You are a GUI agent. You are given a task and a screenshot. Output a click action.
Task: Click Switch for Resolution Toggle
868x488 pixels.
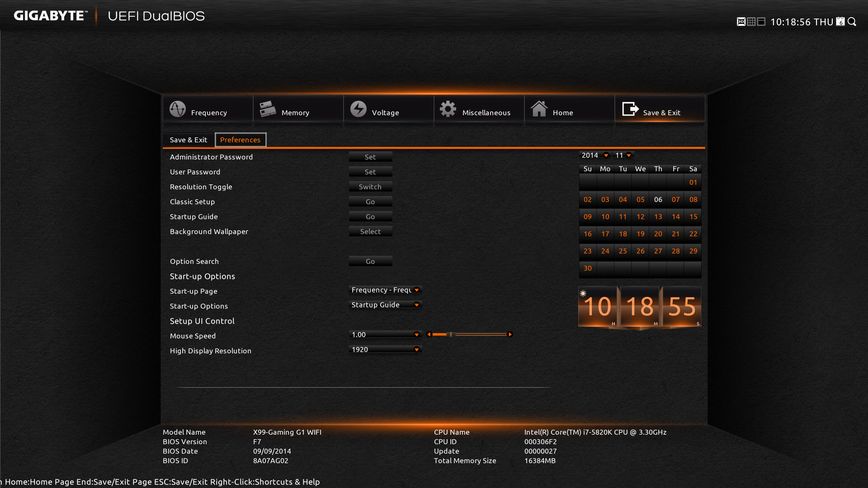point(370,187)
